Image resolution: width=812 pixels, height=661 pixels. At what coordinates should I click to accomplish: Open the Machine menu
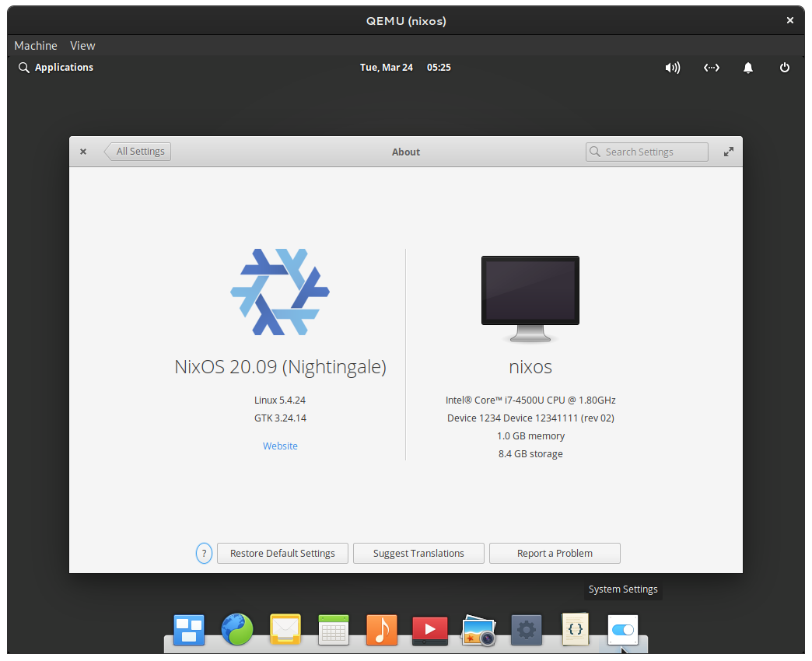click(x=36, y=46)
